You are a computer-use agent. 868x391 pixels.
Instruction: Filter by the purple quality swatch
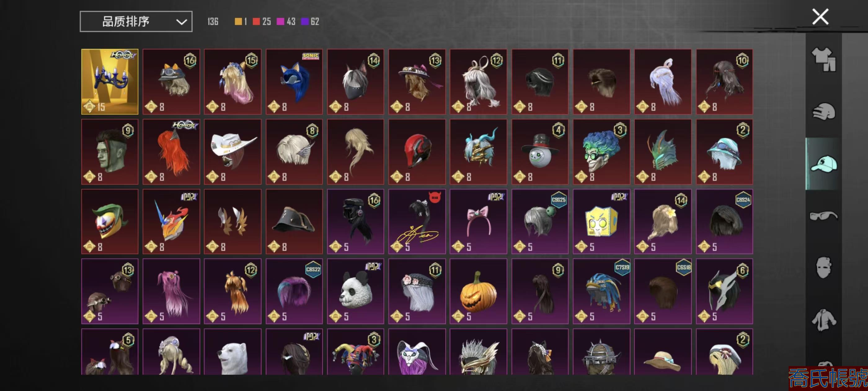click(x=305, y=22)
